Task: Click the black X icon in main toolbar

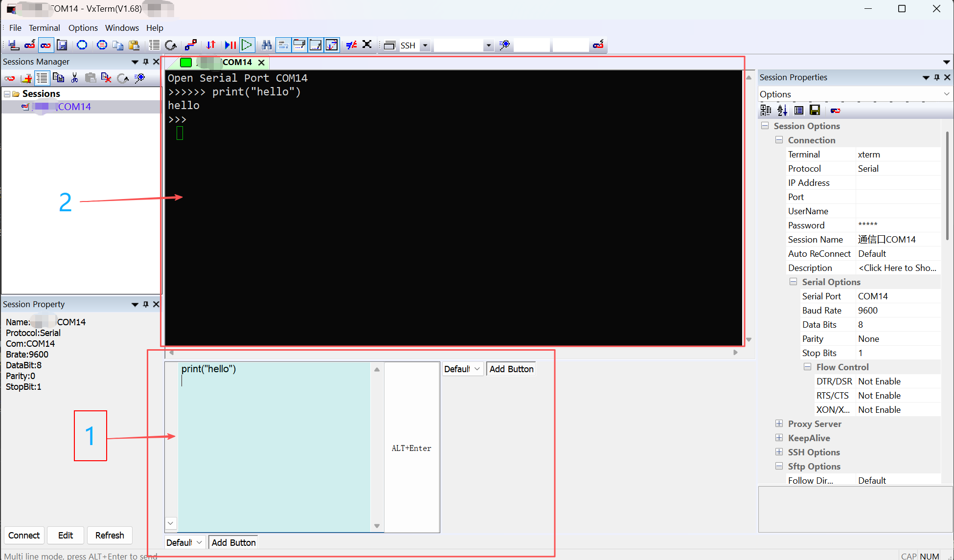Action: [367, 45]
